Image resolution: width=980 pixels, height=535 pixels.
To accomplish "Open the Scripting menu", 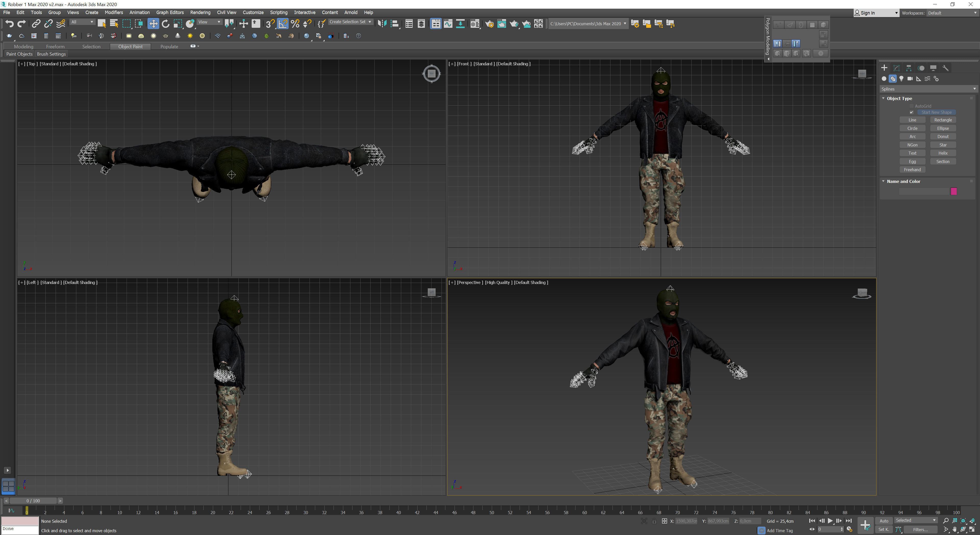I will click(x=278, y=12).
